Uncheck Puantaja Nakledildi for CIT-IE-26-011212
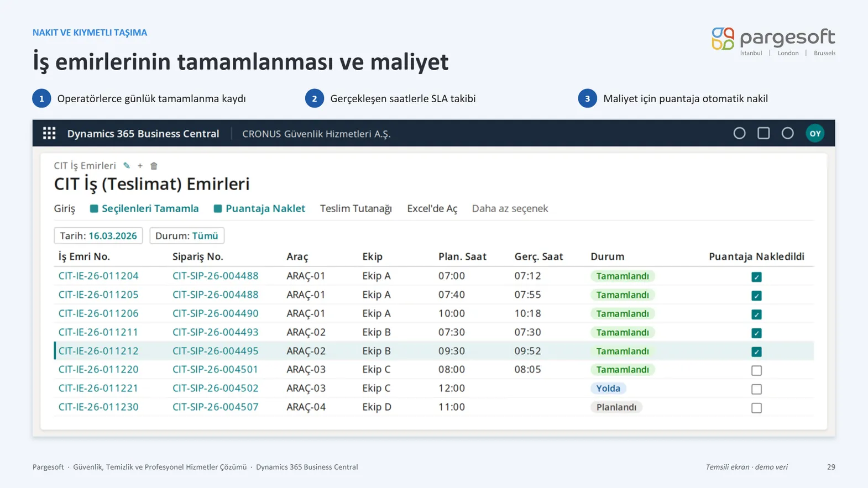 (756, 351)
